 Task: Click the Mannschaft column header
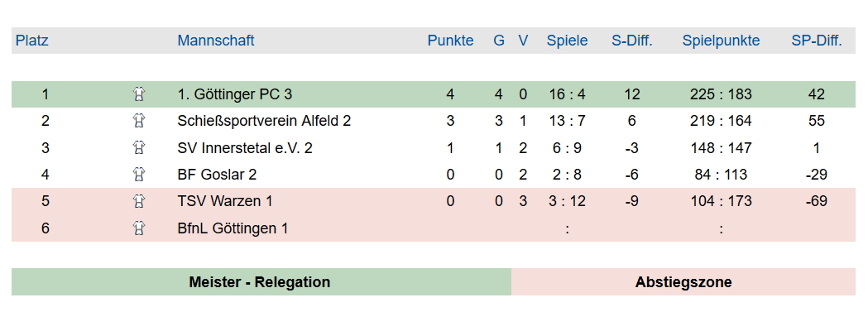216,41
